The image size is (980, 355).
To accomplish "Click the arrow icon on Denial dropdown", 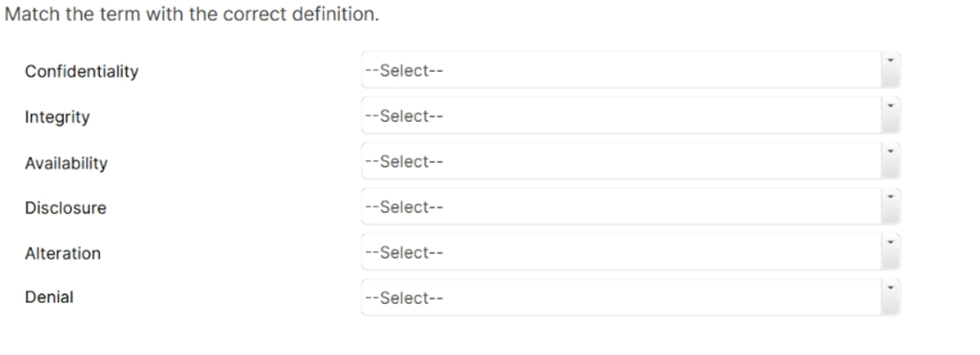I will click(x=891, y=288).
